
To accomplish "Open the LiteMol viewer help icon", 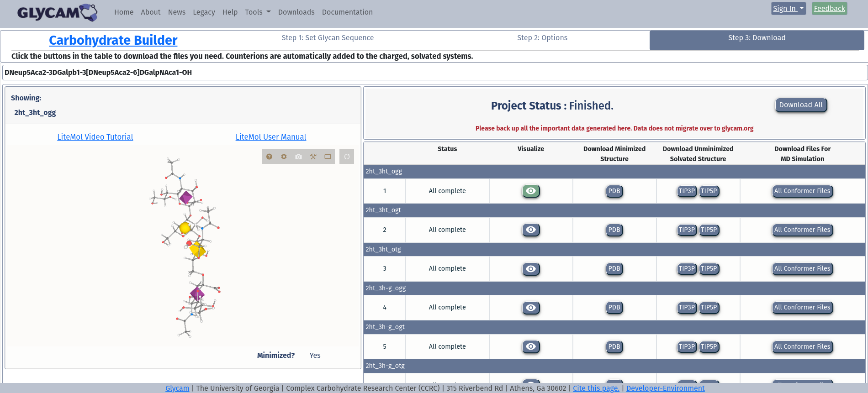I will tap(269, 157).
